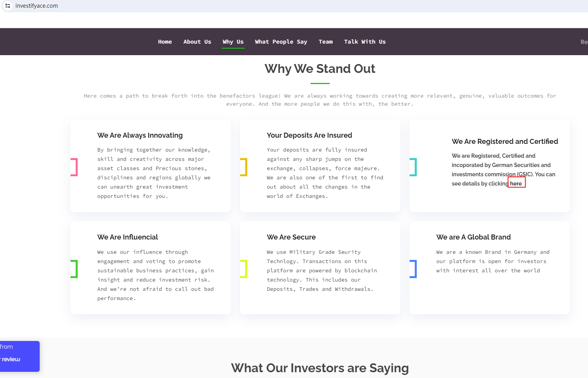Click the site information icon beside the URL
The width and height of the screenshot is (588, 378).
[8, 6]
